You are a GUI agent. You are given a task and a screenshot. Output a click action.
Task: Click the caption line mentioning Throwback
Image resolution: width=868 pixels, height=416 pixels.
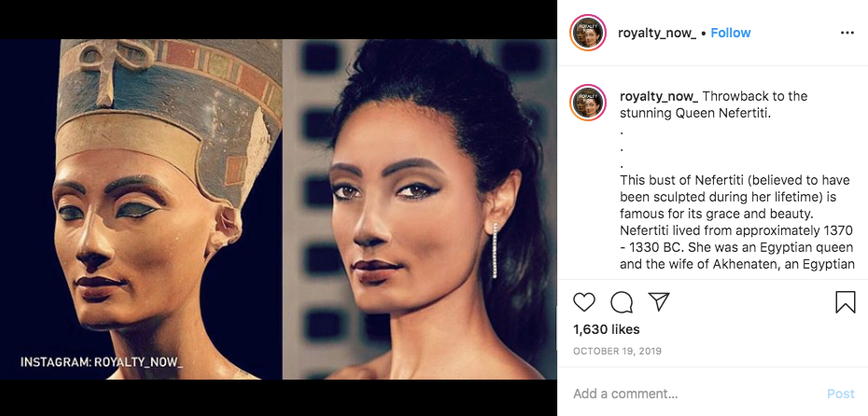click(754, 96)
